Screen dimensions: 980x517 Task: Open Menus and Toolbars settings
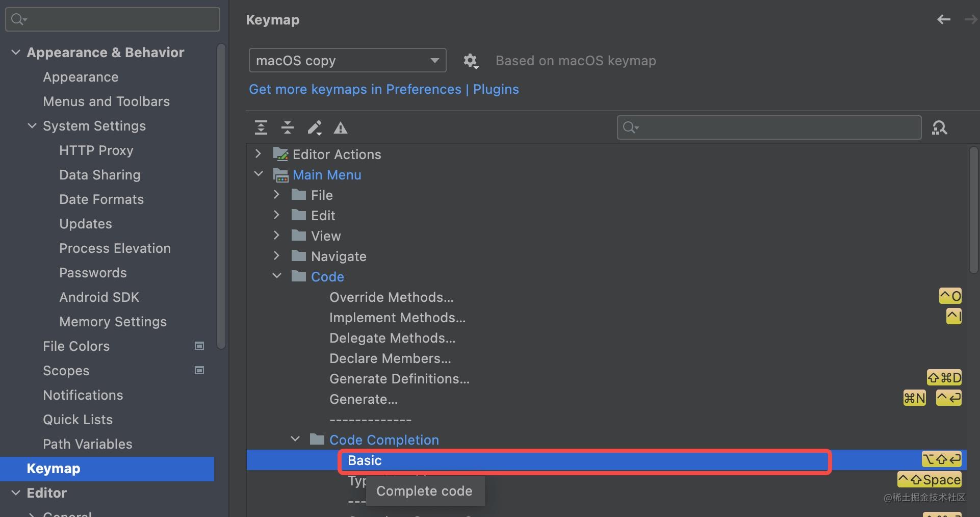click(106, 101)
